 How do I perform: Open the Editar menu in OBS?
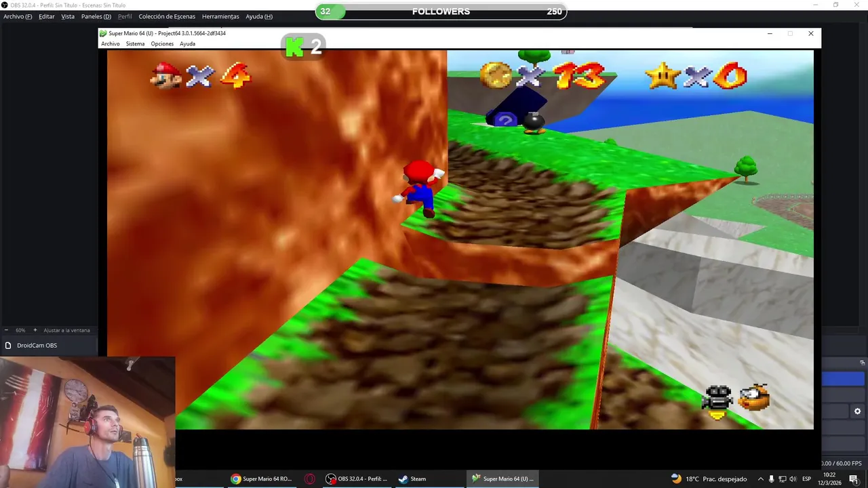(x=47, y=16)
